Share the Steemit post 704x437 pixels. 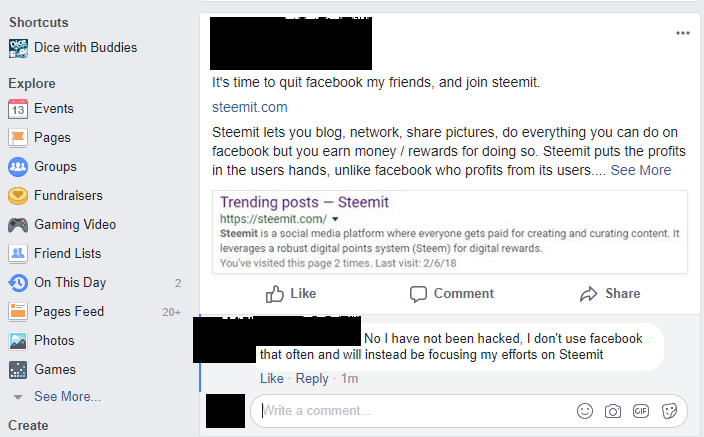point(610,294)
